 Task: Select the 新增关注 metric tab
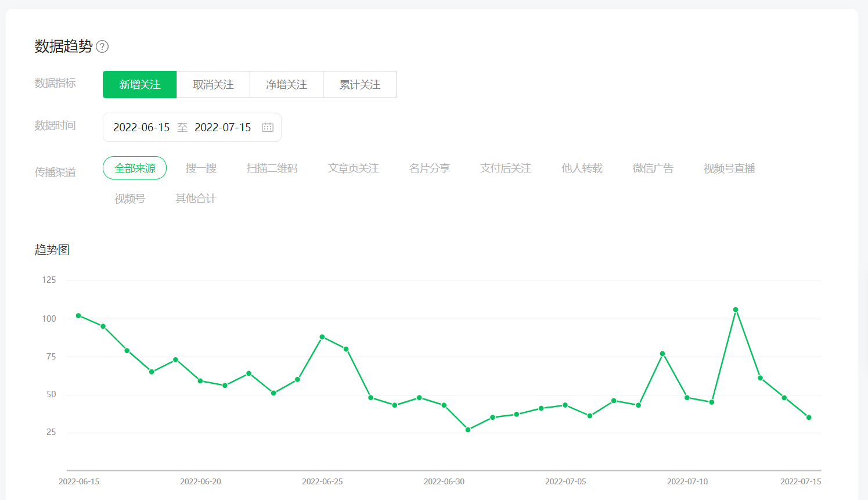pyautogui.click(x=139, y=85)
